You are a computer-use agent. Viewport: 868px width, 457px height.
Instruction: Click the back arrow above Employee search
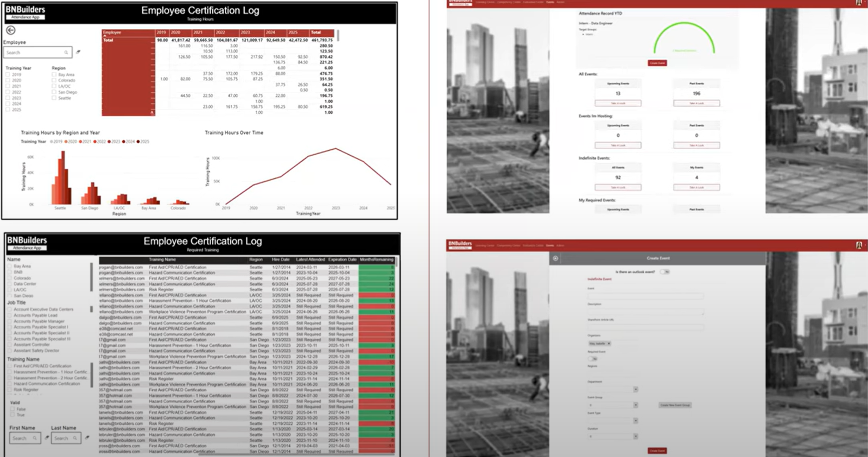[x=10, y=30]
